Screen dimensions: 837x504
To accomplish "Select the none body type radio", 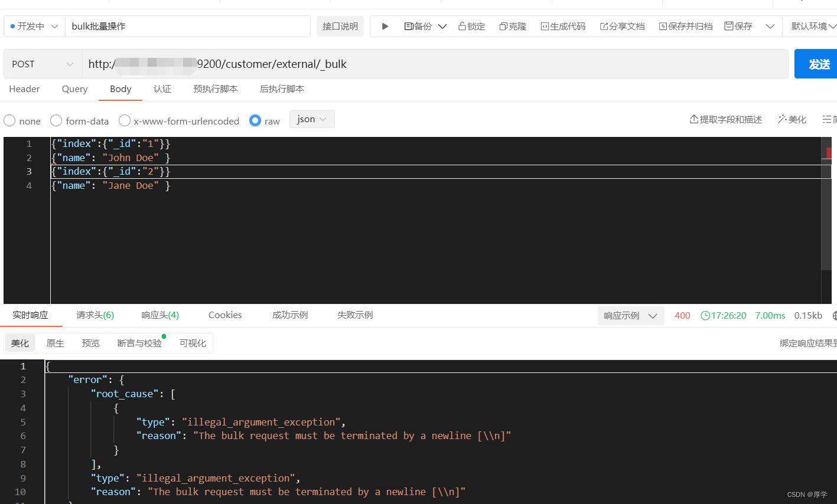I will pyautogui.click(x=9, y=120).
